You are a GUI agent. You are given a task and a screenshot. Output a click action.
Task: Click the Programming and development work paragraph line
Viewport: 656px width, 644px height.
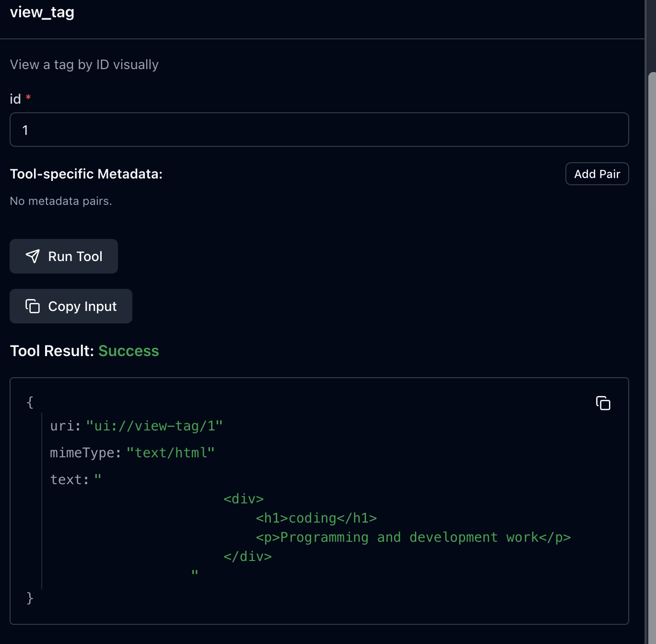(x=413, y=537)
